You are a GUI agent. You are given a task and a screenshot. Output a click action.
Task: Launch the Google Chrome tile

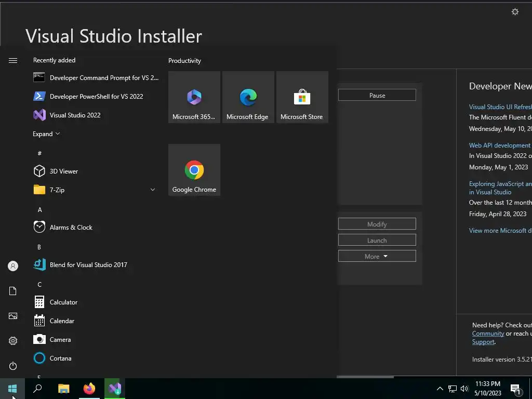[x=194, y=170]
